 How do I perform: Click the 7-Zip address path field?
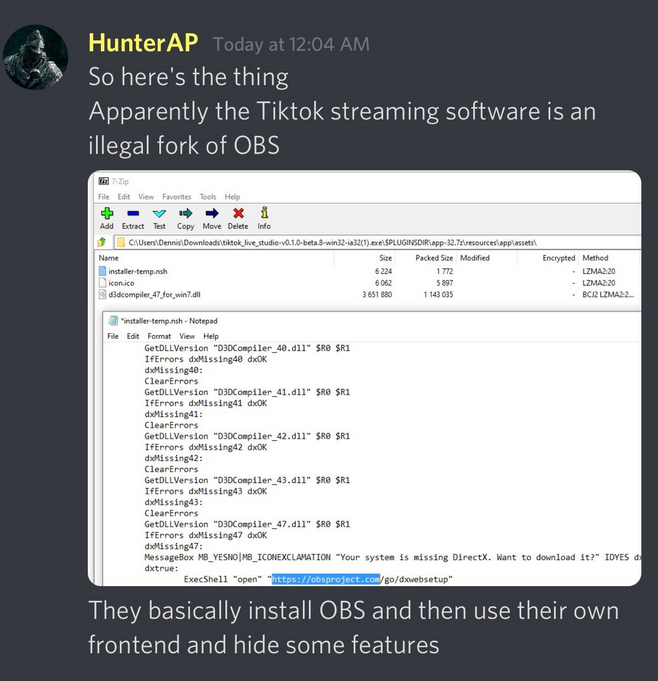tap(378, 242)
